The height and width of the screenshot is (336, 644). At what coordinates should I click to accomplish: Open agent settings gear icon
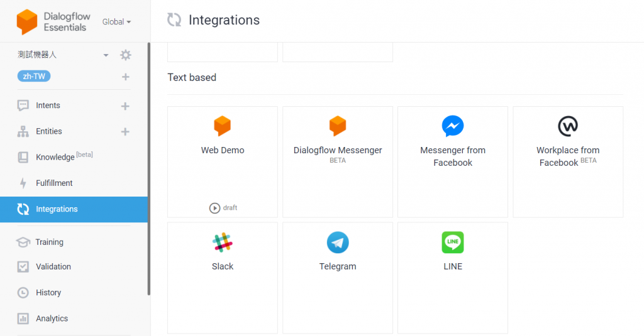[x=125, y=55]
